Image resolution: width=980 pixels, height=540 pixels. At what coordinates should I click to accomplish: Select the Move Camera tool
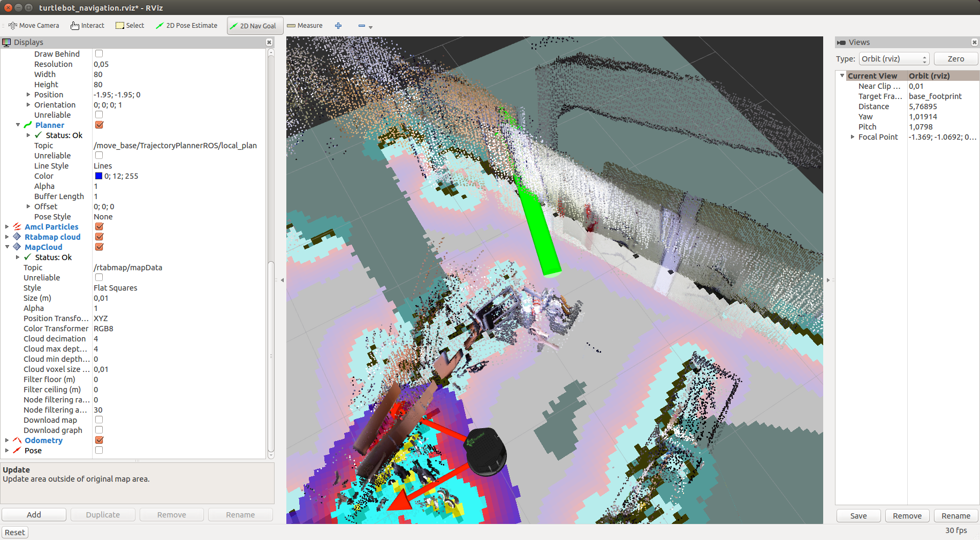34,26
